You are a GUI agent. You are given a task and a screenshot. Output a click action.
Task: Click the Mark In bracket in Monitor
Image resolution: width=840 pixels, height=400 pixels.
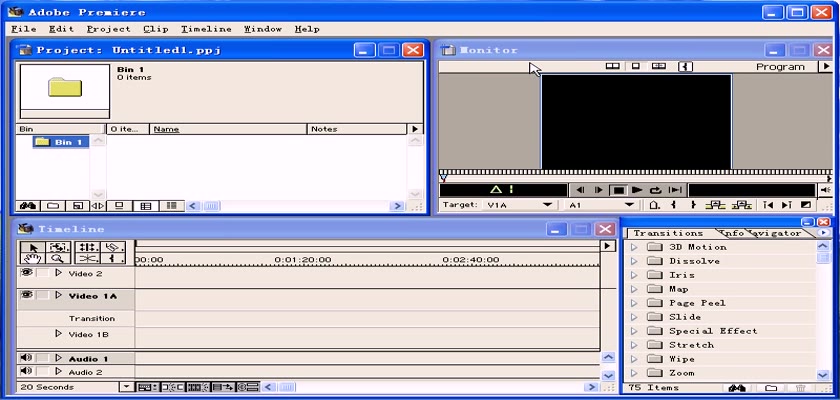click(673, 205)
